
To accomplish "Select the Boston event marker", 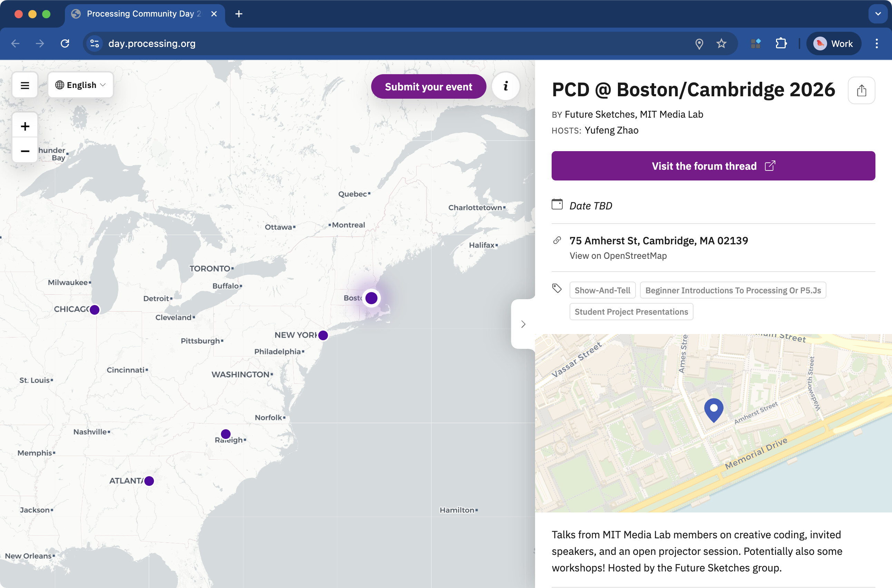I will [371, 298].
